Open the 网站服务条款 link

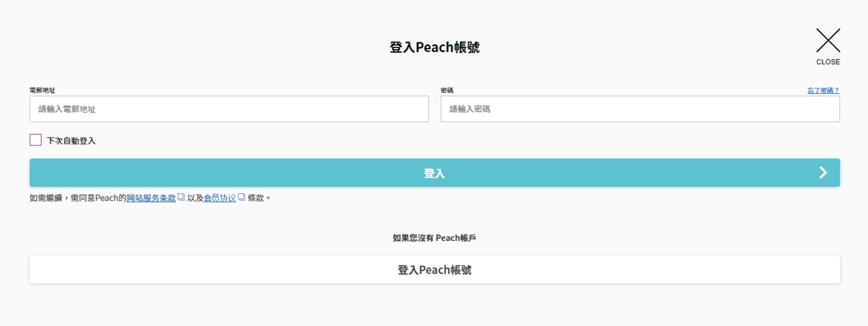point(151,198)
